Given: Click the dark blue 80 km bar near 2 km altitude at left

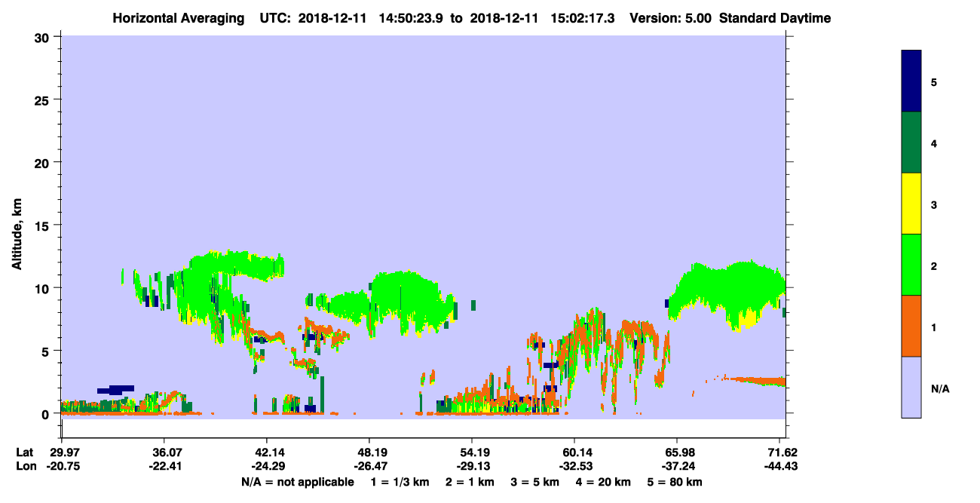Looking at the screenshot, I should [x=115, y=390].
